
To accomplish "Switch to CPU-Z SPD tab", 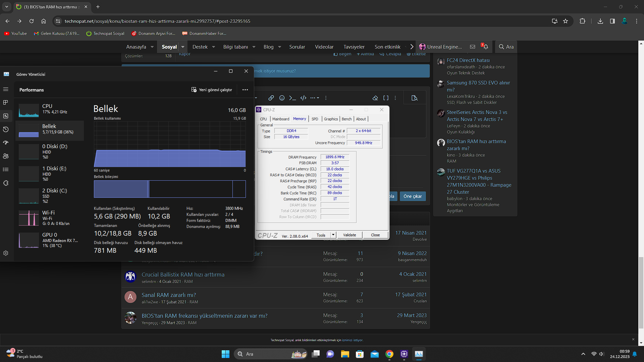I will pos(315,119).
